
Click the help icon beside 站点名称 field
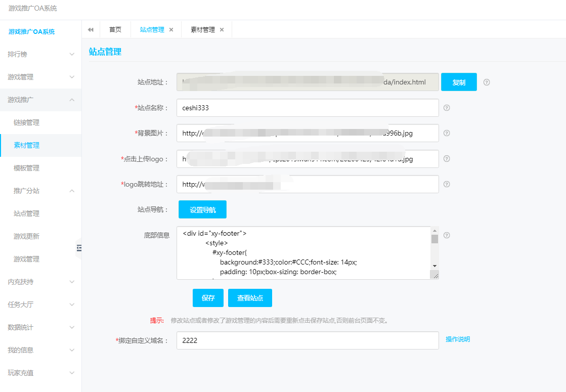447,108
